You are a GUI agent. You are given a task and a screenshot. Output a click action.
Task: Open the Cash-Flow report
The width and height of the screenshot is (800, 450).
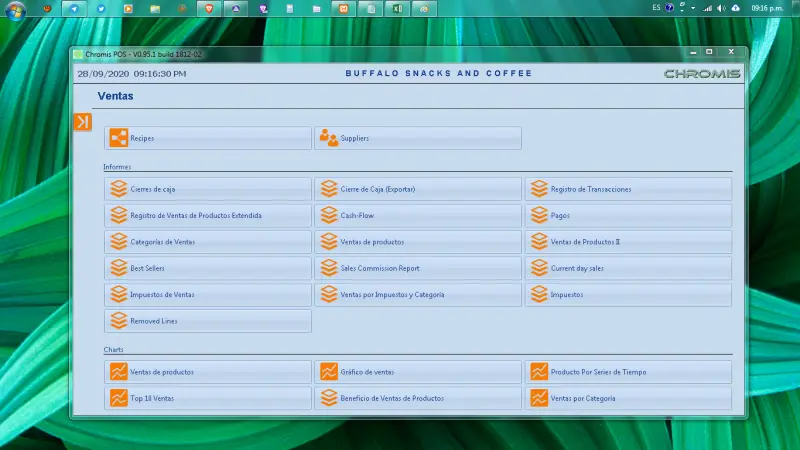(418, 215)
